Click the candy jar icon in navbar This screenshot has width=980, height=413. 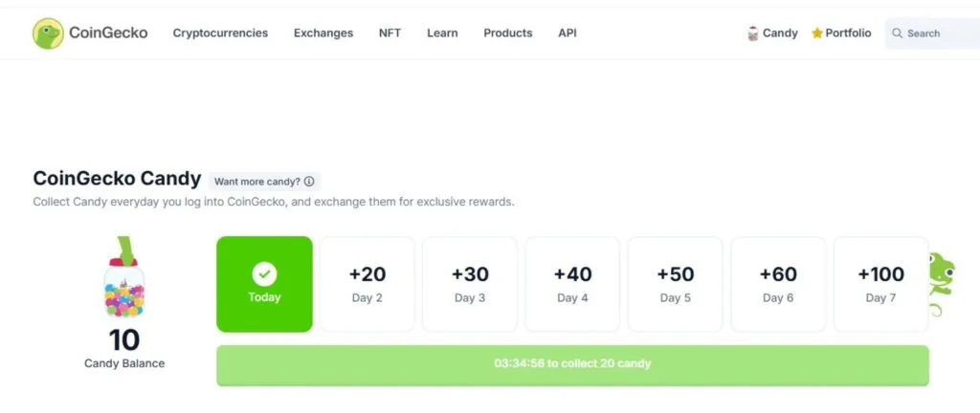tap(753, 33)
